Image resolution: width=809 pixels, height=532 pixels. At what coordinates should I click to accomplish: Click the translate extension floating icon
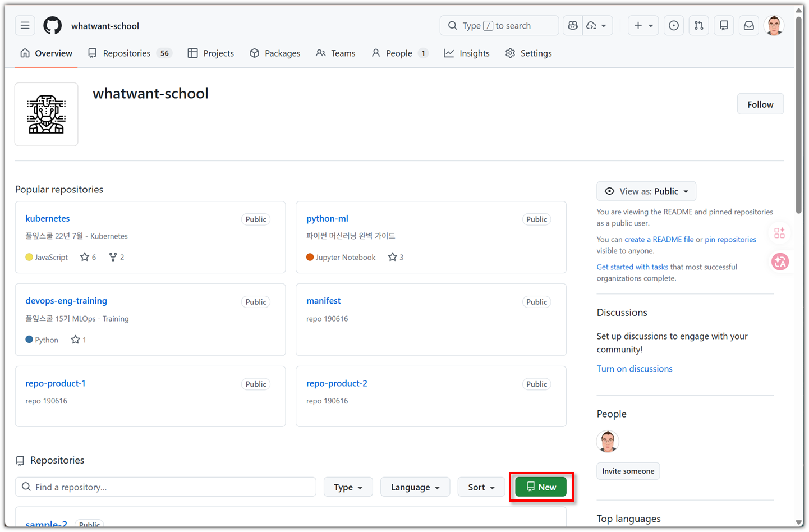[x=780, y=262]
